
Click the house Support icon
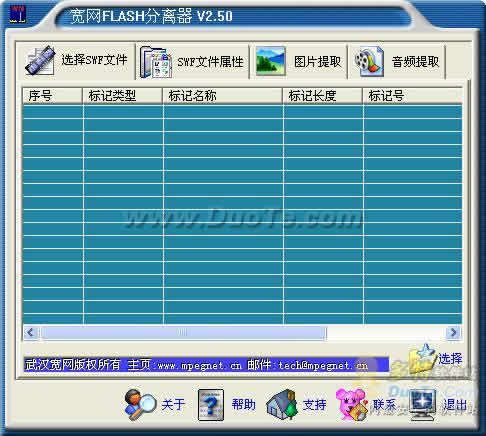click(x=282, y=405)
